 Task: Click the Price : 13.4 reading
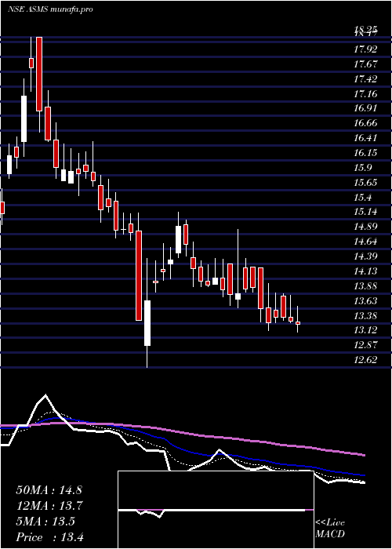pyautogui.click(x=49, y=537)
